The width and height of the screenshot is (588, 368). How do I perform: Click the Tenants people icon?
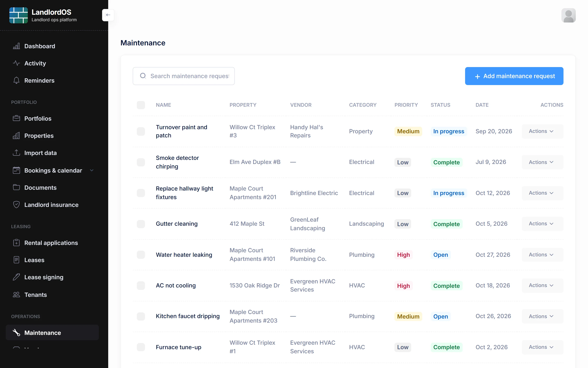tap(16, 294)
